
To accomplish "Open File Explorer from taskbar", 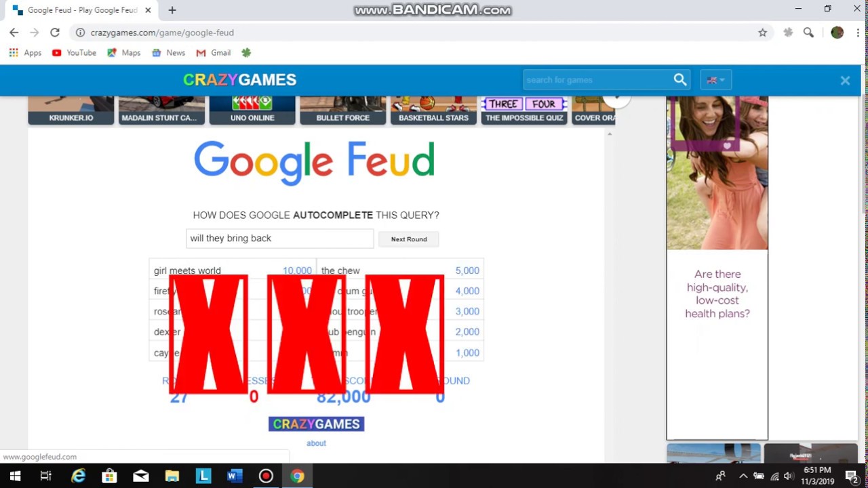I will 172,476.
